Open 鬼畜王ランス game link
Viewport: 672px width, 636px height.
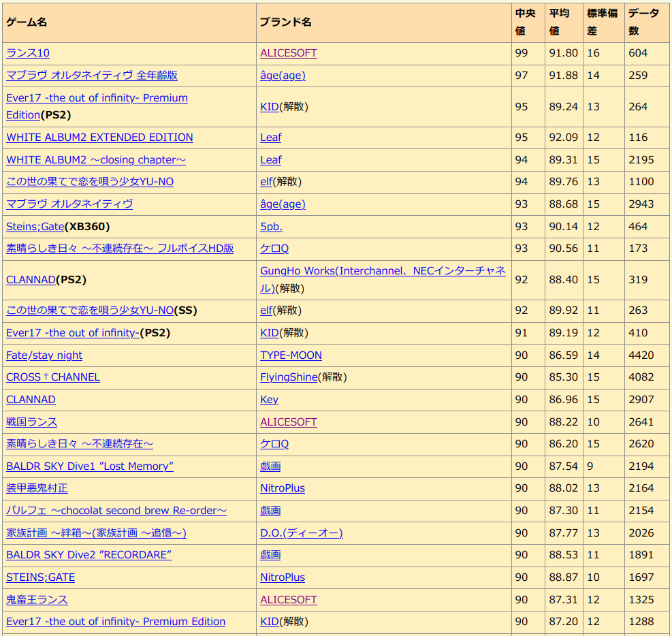pos(37,600)
